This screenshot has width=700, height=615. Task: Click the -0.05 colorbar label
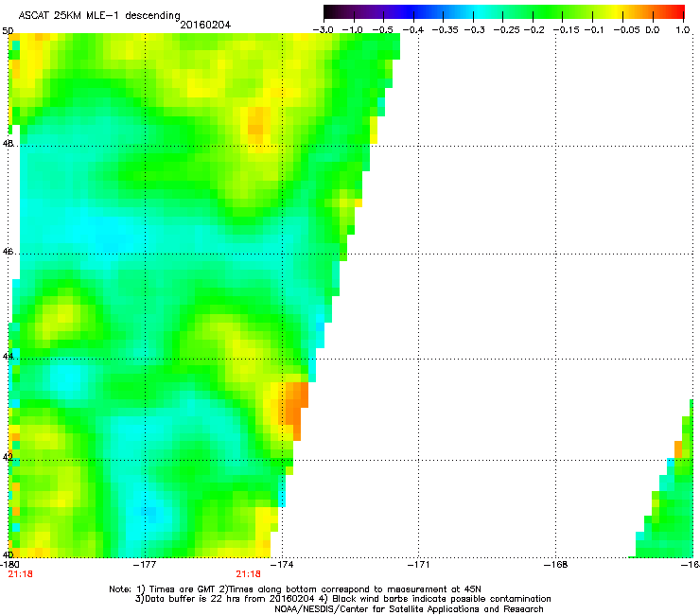(627, 30)
